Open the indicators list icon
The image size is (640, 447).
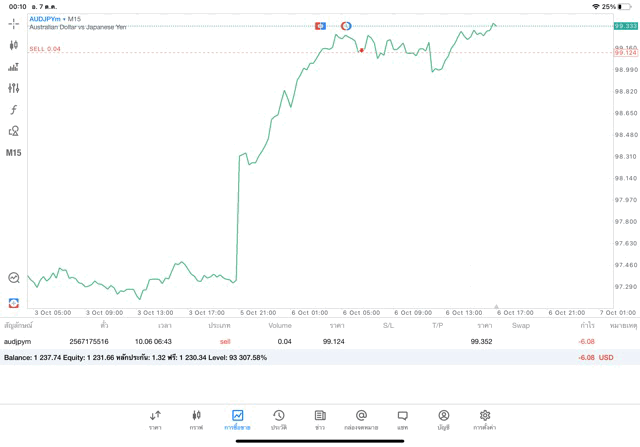(14, 67)
